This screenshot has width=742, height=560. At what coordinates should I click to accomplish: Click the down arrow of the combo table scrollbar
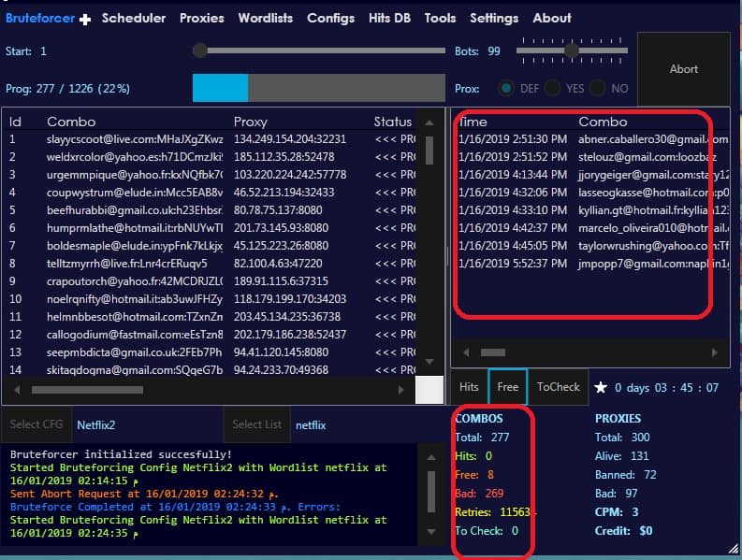pyautogui.click(x=429, y=362)
